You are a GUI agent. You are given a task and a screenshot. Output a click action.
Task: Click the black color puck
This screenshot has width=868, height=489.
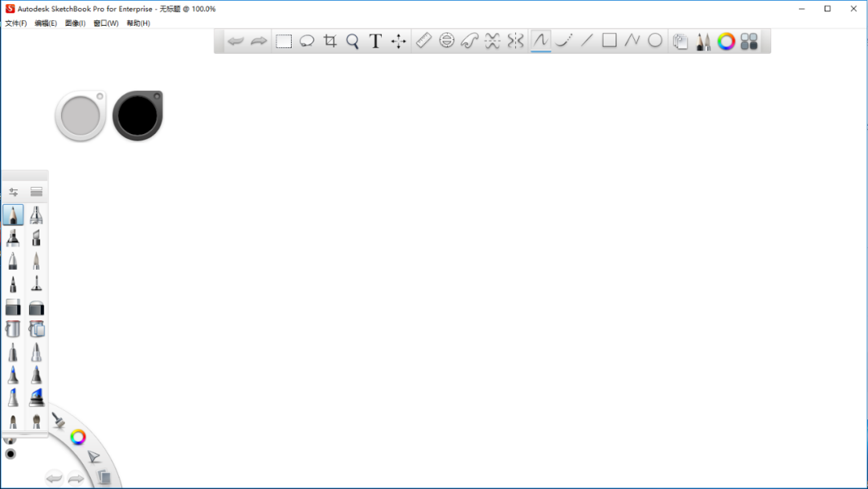tap(138, 116)
